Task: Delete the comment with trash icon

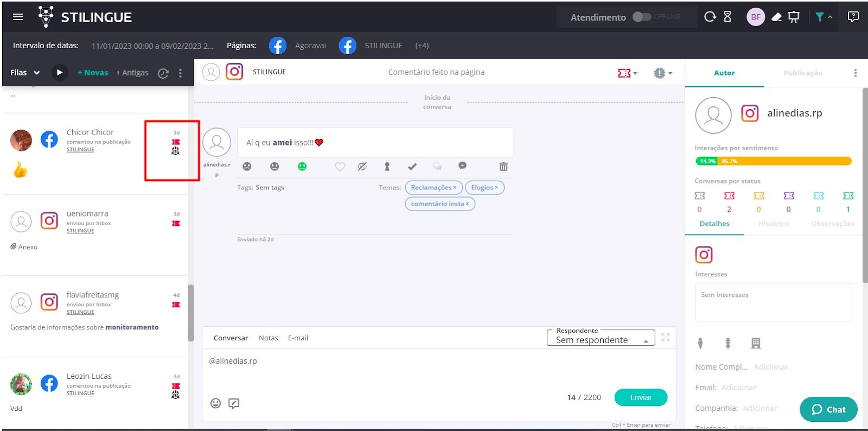Action: click(x=503, y=167)
